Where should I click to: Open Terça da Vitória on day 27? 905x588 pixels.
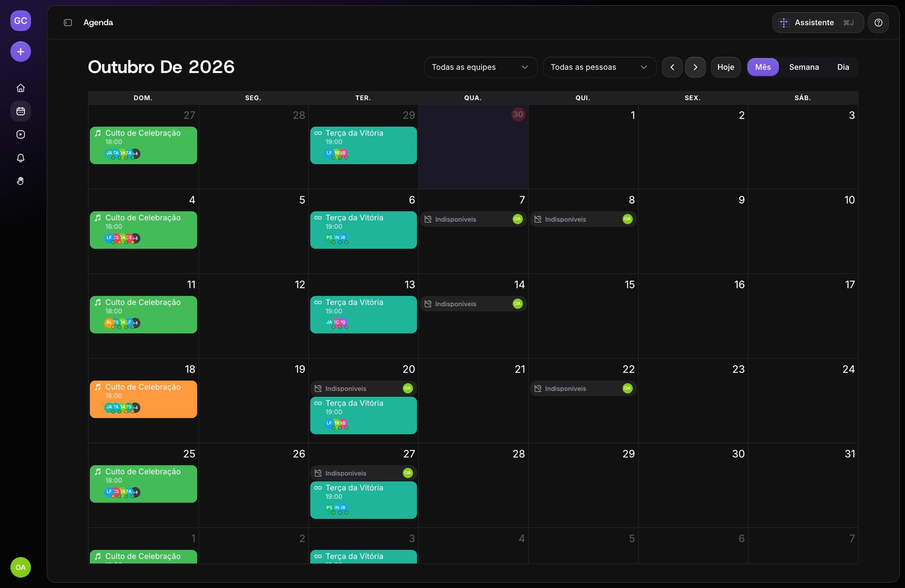(363, 500)
